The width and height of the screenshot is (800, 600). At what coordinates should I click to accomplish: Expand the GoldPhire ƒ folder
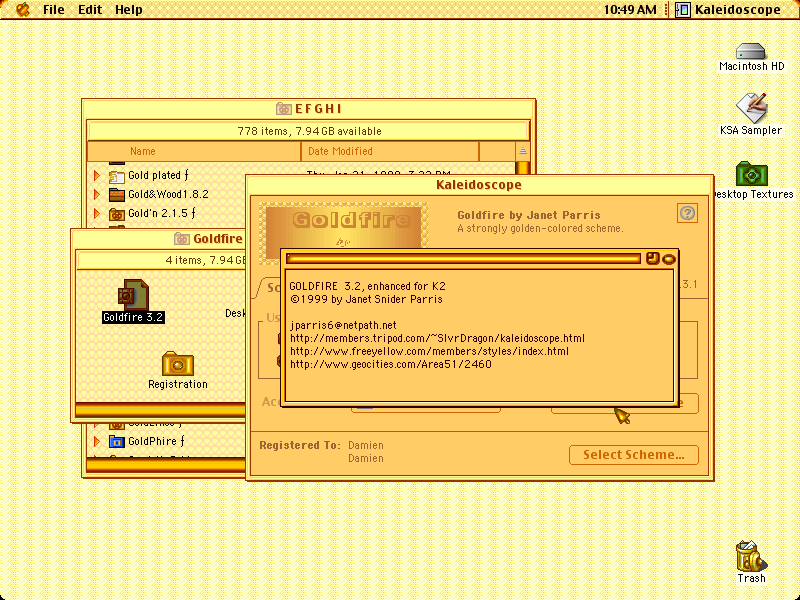click(96, 441)
